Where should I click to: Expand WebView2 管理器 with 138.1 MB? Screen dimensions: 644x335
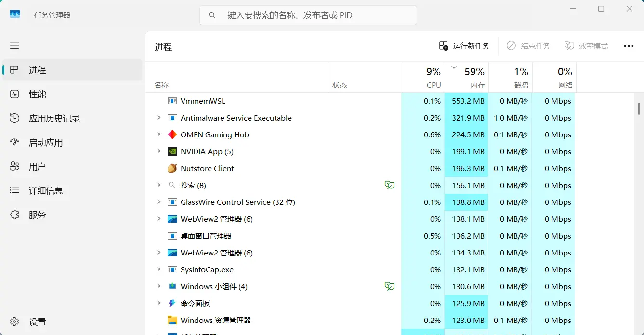click(x=158, y=219)
